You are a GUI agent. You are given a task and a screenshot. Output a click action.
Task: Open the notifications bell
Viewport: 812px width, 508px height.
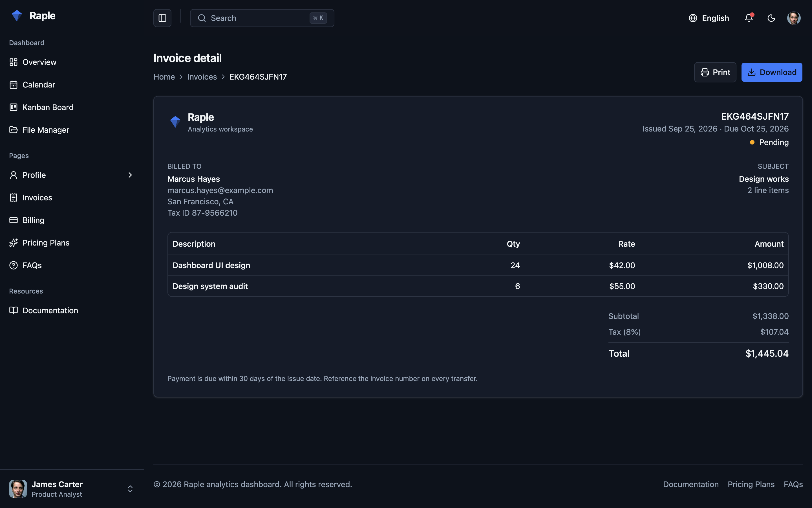click(749, 18)
